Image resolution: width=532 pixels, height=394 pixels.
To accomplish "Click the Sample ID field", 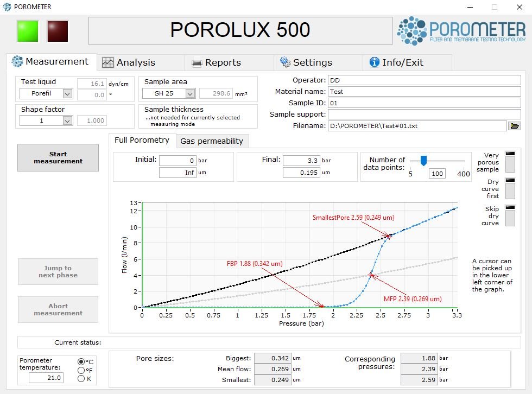I will (x=425, y=103).
